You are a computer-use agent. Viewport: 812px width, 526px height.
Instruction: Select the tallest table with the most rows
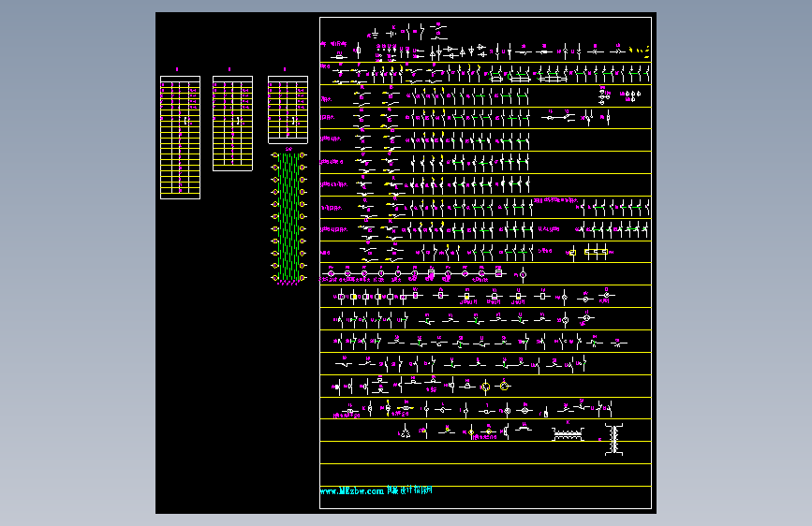[180, 138]
